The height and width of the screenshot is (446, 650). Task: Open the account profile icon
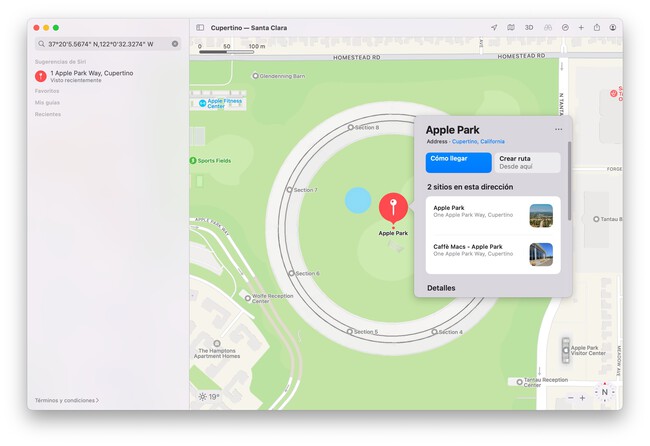(613, 28)
